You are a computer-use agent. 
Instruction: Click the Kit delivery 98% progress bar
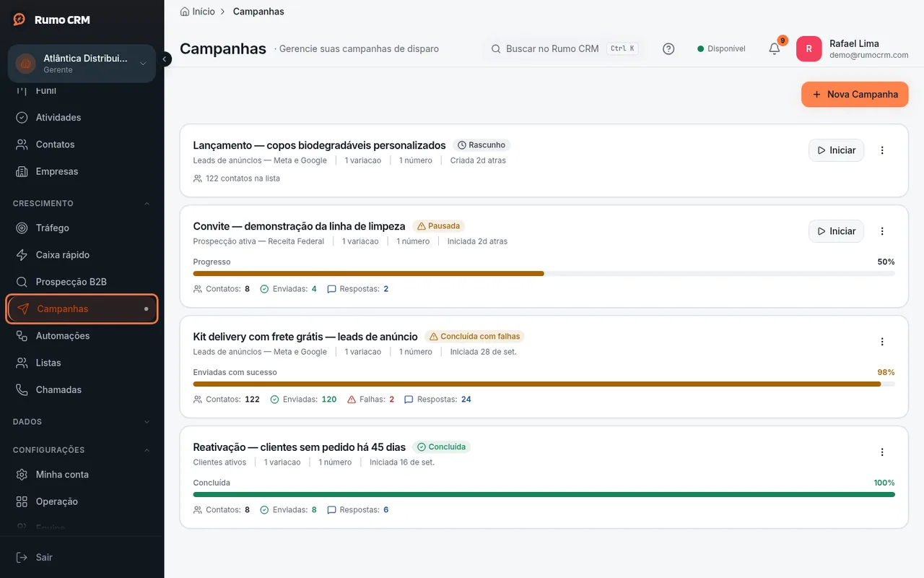(x=544, y=384)
